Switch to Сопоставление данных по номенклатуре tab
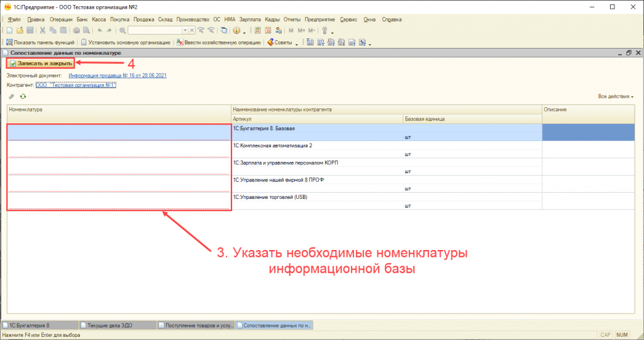The height and width of the screenshot is (340, 644). point(274,325)
